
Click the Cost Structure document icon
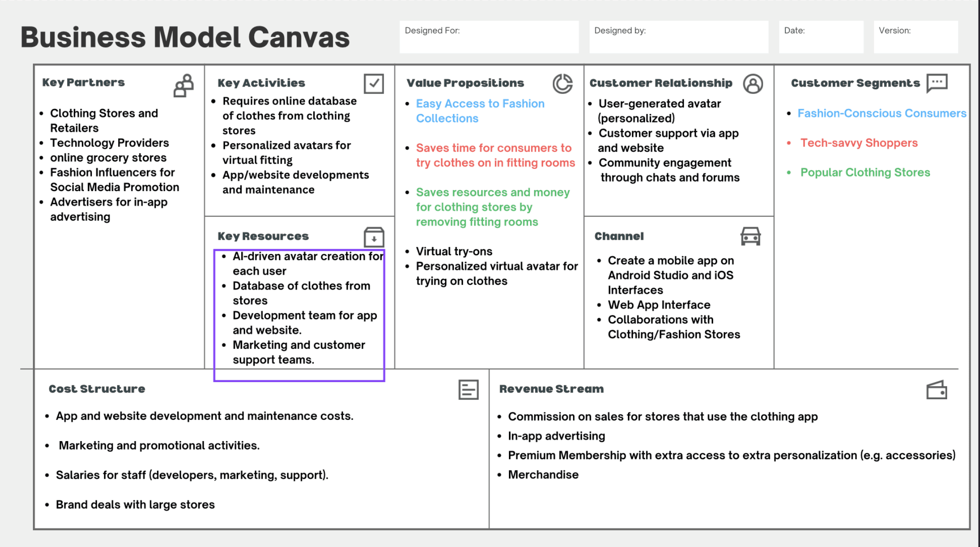[468, 390]
